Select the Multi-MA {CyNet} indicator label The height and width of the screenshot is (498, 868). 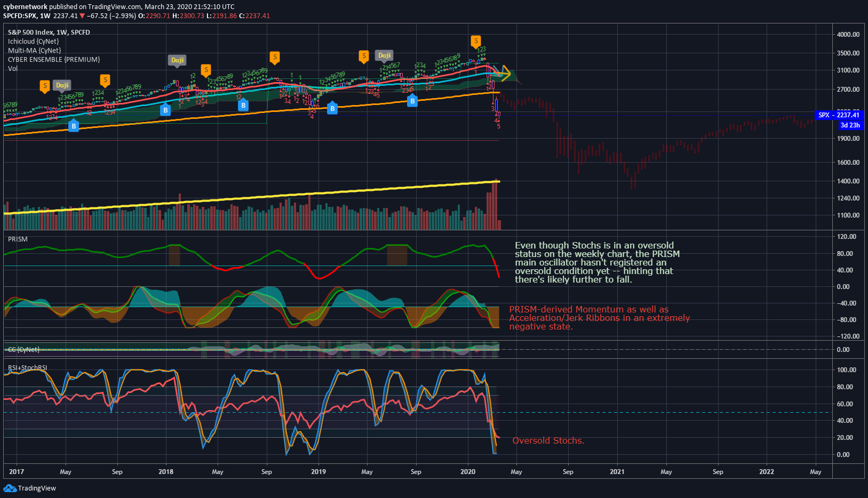35,51
